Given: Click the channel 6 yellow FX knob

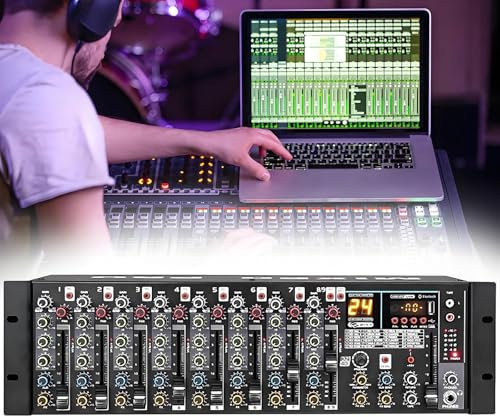Looking at the screenshot, I should (237, 399).
